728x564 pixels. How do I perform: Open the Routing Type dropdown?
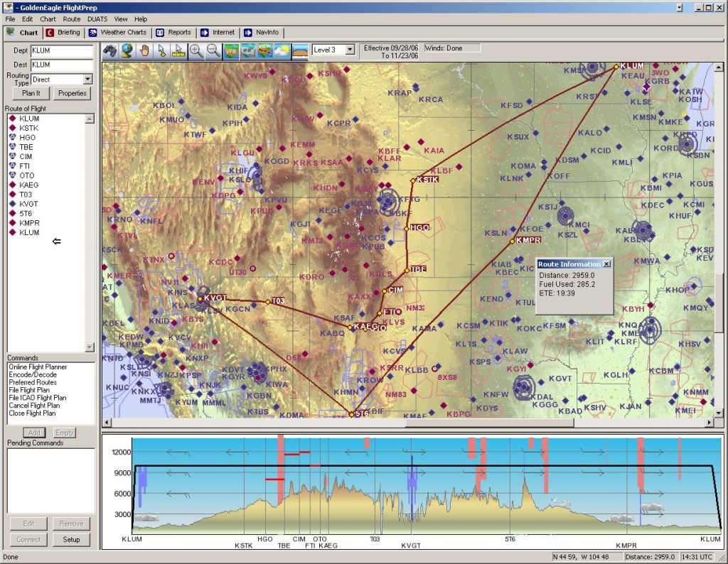point(87,80)
